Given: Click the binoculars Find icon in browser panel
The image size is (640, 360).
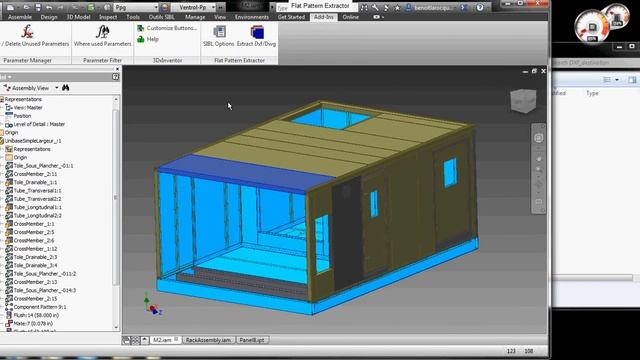Looking at the screenshot, I should click(x=66, y=88).
